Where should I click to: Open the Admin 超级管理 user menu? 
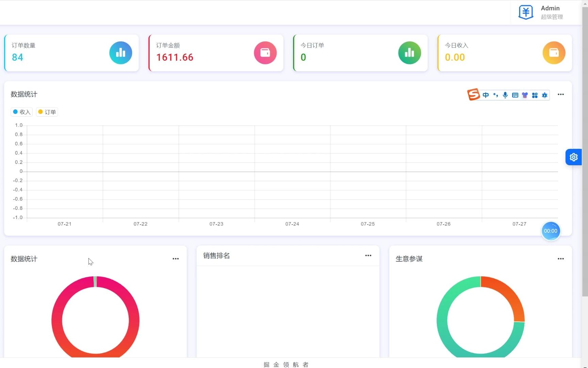[x=546, y=12]
